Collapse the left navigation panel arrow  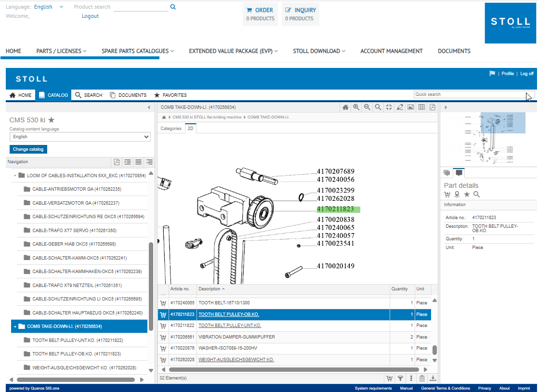click(149, 107)
